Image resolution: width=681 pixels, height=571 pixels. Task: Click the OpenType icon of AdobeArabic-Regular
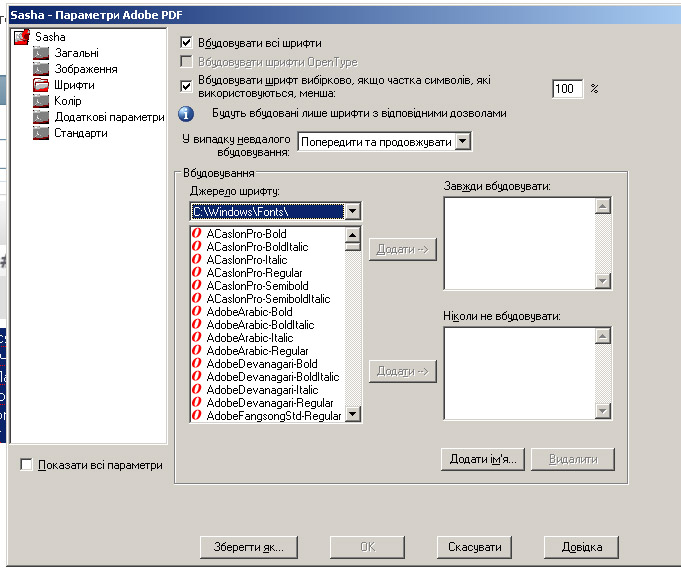click(197, 350)
